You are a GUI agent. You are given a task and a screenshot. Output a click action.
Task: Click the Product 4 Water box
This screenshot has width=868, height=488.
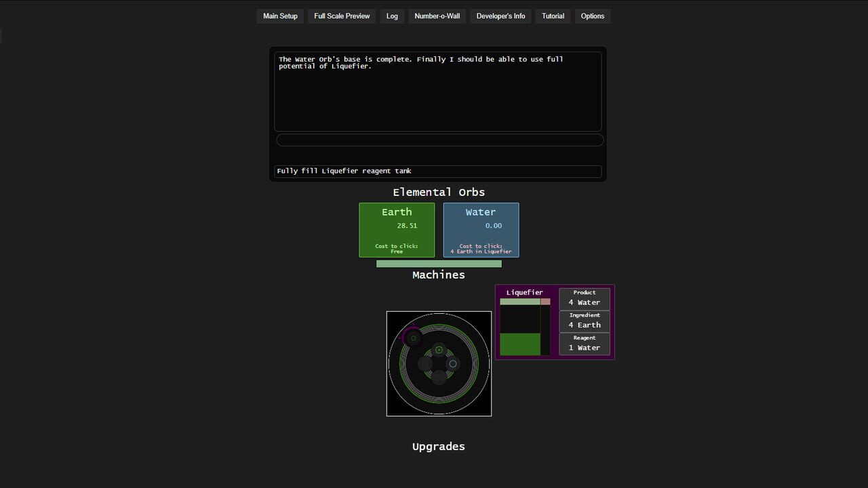pyautogui.click(x=584, y=299)
